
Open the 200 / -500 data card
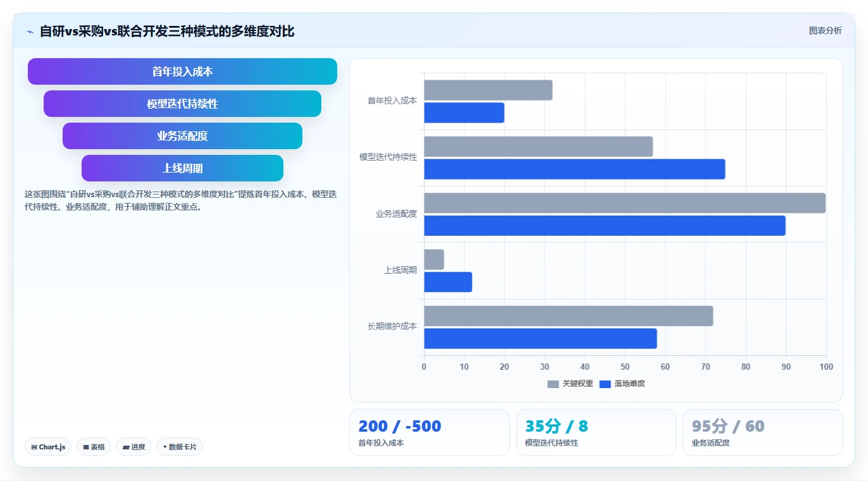point(429,432)
